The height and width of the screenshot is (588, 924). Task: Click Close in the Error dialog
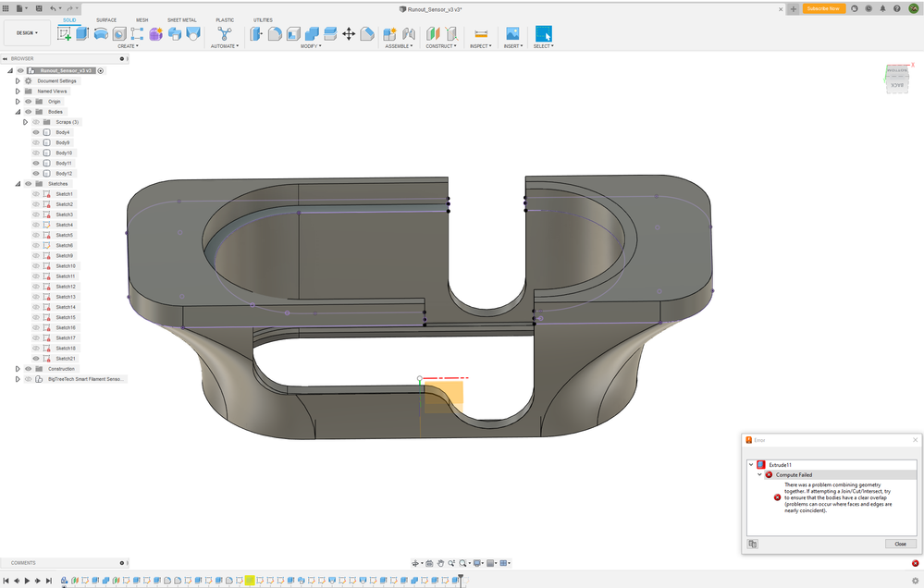901,544
